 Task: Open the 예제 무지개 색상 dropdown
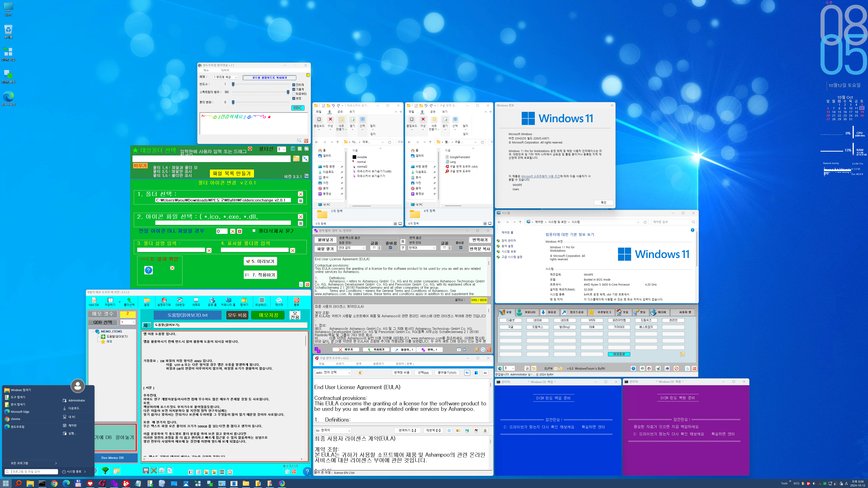pyautogui.click(x=225, y=77)
